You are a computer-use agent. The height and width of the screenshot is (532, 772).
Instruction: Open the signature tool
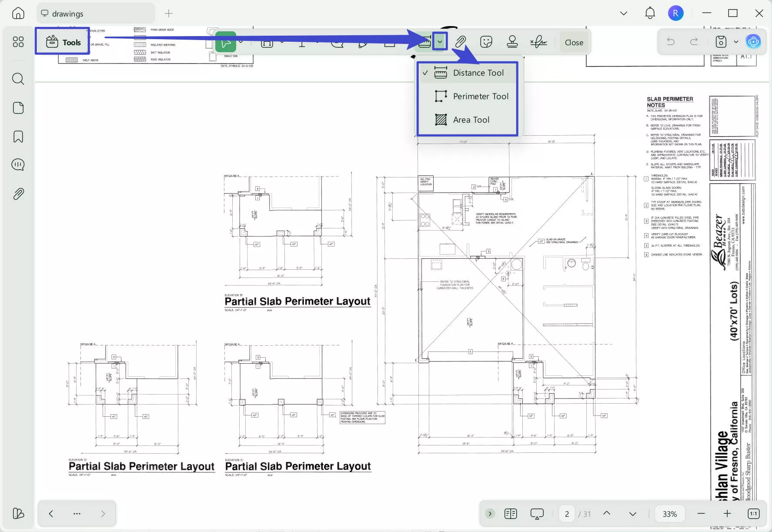tap(538, 42)
